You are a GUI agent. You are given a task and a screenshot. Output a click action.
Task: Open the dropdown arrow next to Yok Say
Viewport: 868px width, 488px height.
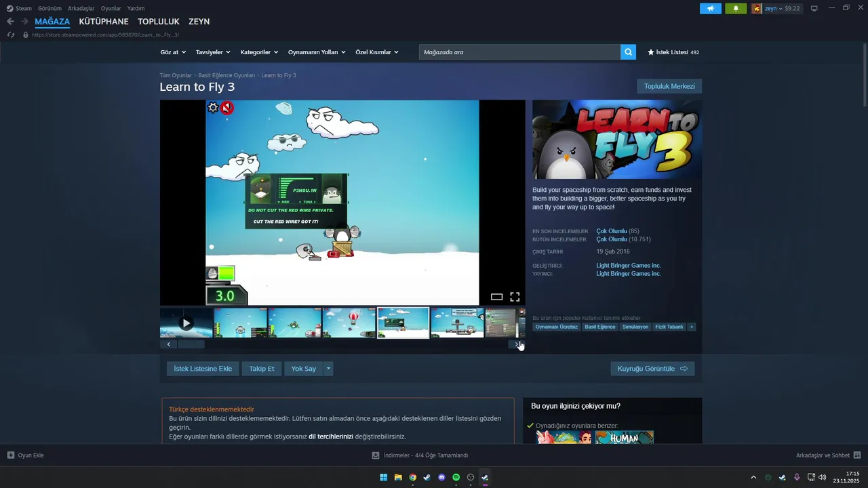[328, 369]
